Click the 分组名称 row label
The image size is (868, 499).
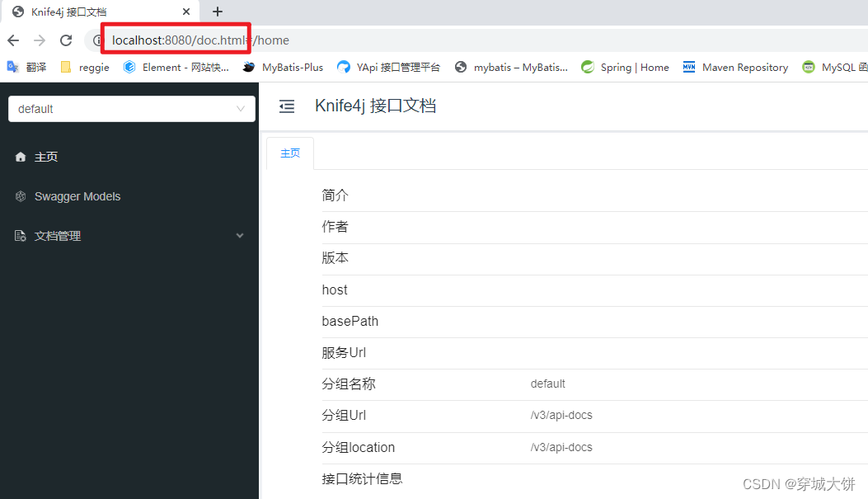[349, 384]
